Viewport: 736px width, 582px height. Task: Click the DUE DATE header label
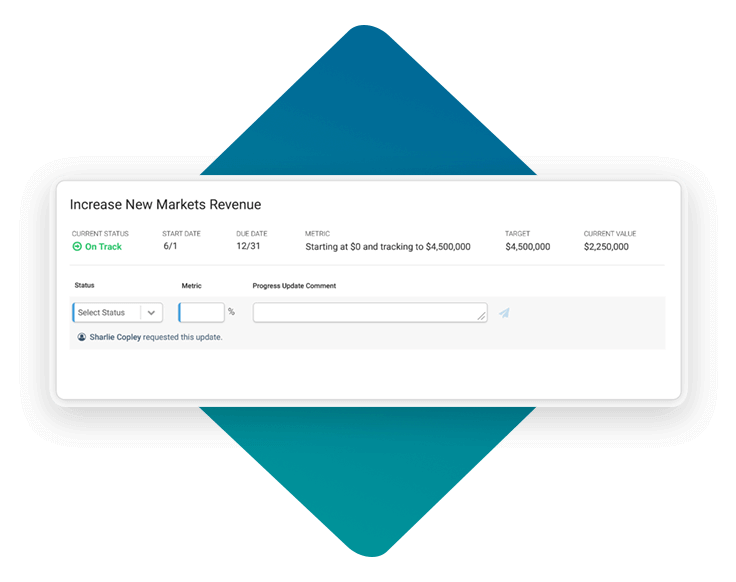[252, 234]
